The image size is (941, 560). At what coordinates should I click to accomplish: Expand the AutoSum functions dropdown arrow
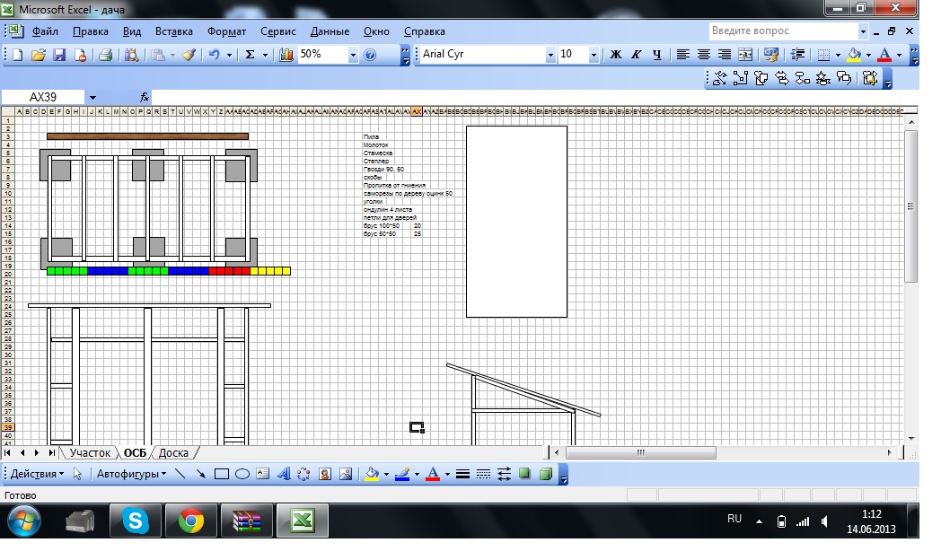[265, 55]
